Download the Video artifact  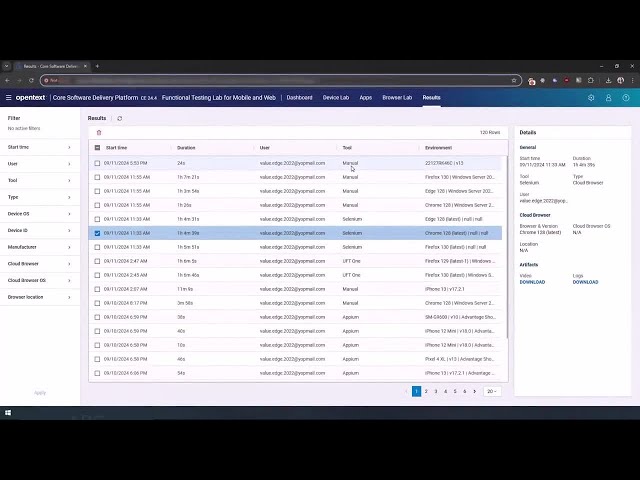pyautogui.click(x=532, y=282)
